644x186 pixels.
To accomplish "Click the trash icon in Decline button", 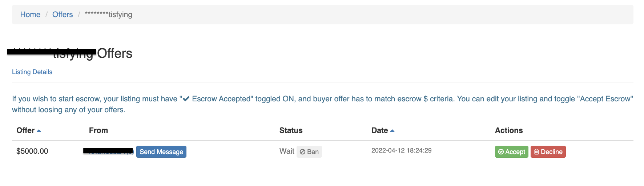I will [x=536, y=151].
